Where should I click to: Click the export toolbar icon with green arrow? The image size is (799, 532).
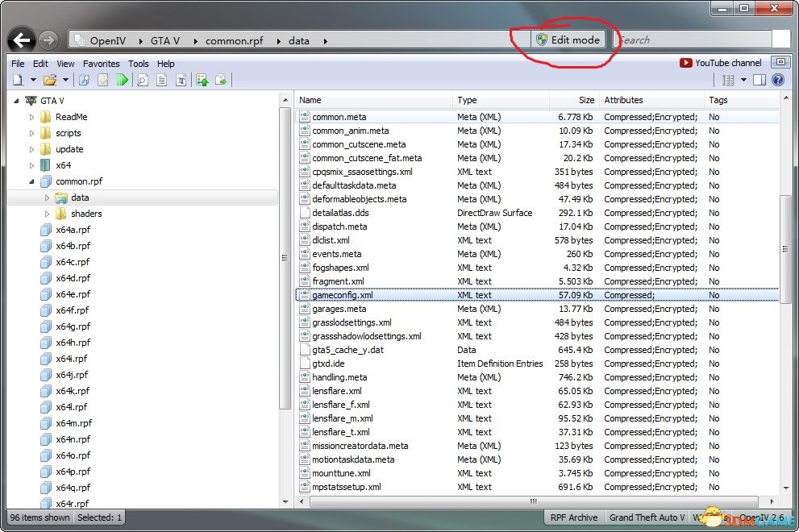point(221,80)
